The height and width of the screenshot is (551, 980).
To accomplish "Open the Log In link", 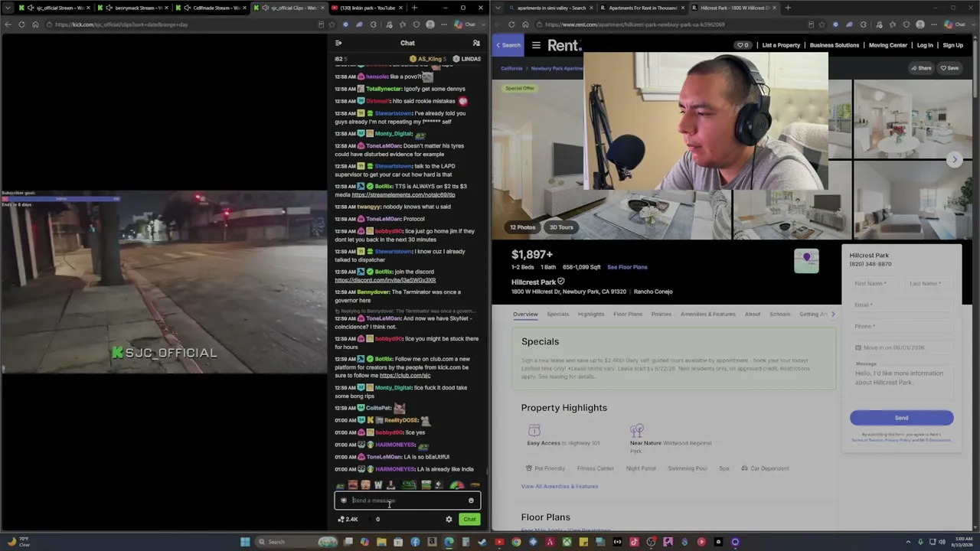I will 925,45.
